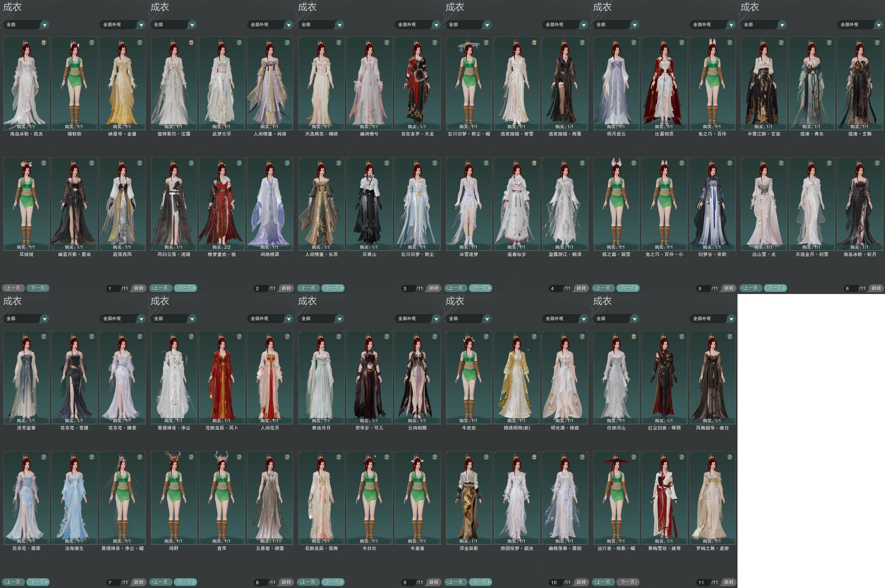This screenshot has height=588, width=885.
Task: Click the 天选金月·初雪 name label
Action: coord(812,254)
